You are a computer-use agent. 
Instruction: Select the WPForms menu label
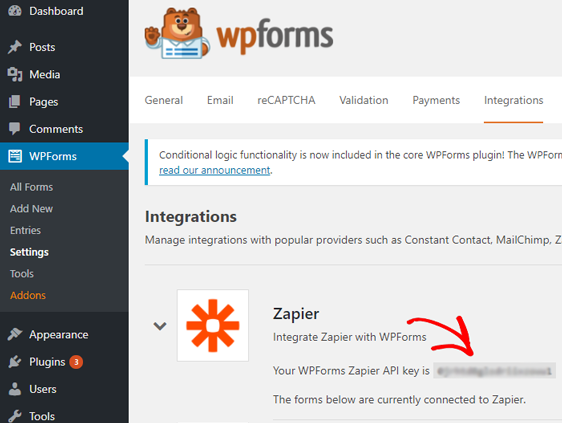pyautogui.click(x=53, y=156)
